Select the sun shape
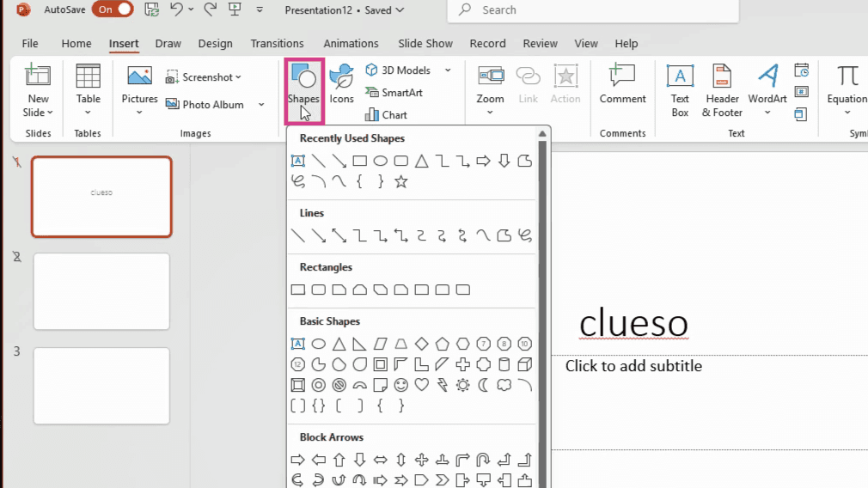 point(462,385)
